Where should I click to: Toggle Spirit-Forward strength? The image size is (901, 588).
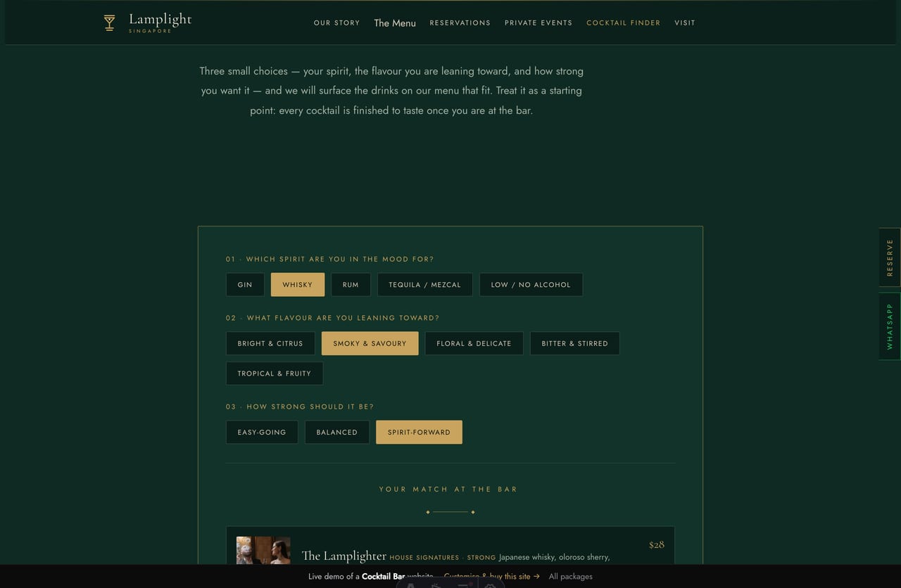coord(419,433)
